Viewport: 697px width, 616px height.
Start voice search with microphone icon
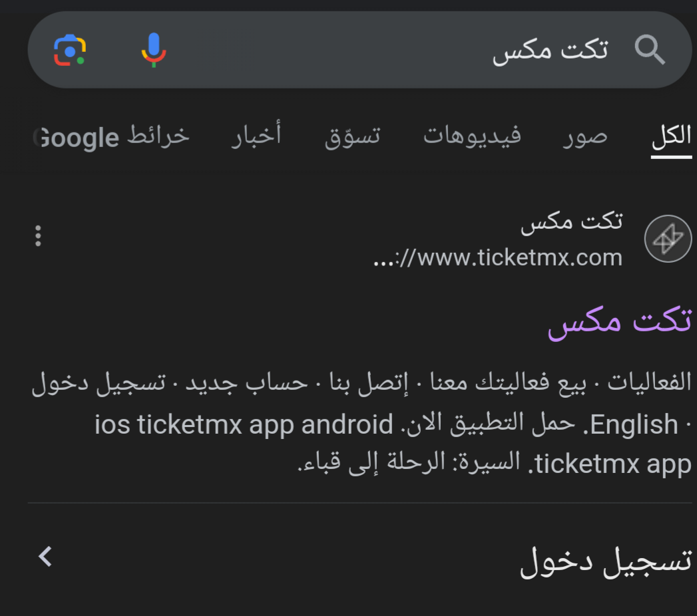154,50
